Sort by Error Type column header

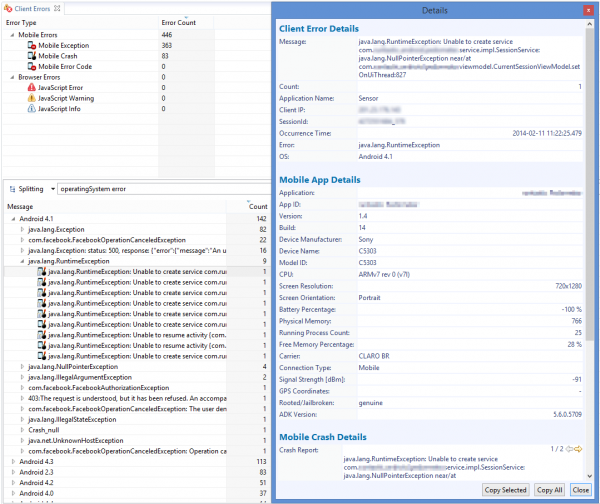point(81,23)
